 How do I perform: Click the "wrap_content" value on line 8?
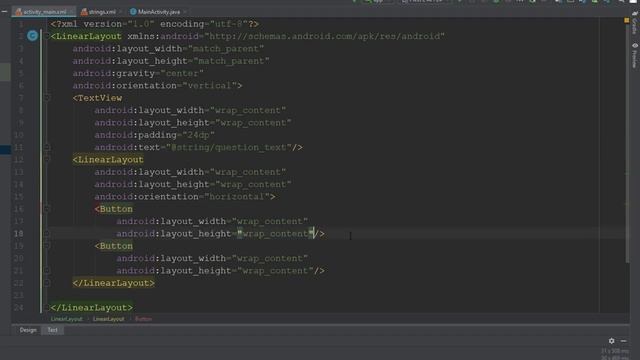tap(248, 111)
